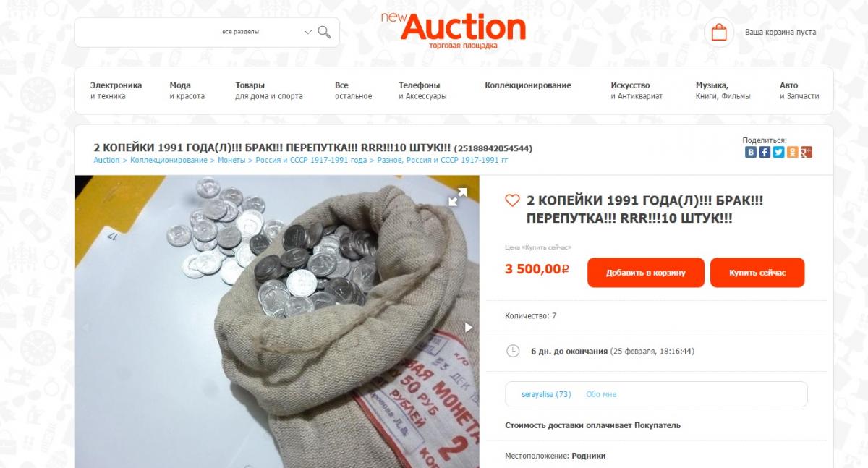Screen dimensions: 868x468
Task: Share the listing on Google Plus
Action: [x=807, y=152]
